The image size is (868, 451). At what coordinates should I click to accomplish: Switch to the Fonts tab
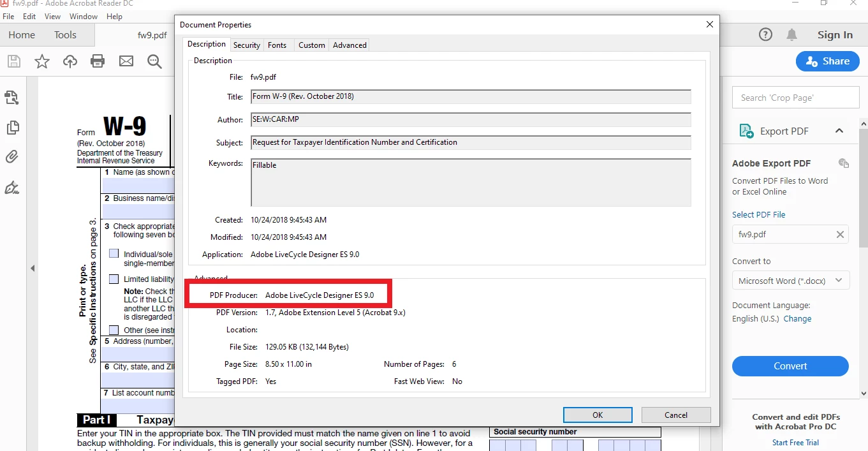(x=277, y=45)
